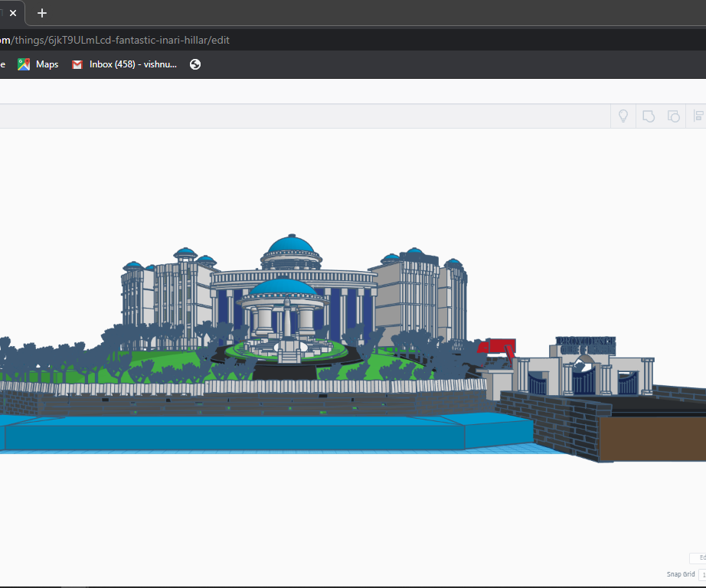The width and height of the screenshot is (706, 588).
Task: Select the gazebo's small blue dome
Action: click(283, 287)
